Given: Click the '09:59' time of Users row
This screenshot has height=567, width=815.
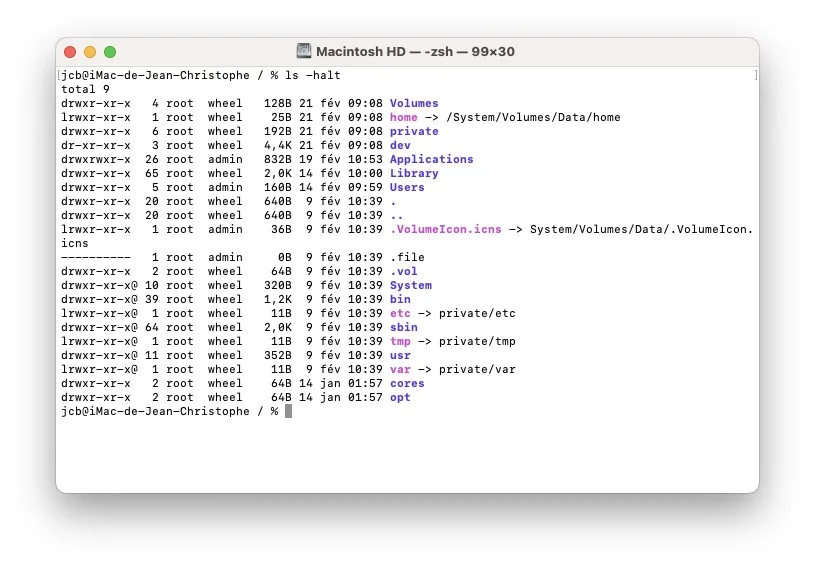Looking at the screenshot, I should click(x=365, y=188).
